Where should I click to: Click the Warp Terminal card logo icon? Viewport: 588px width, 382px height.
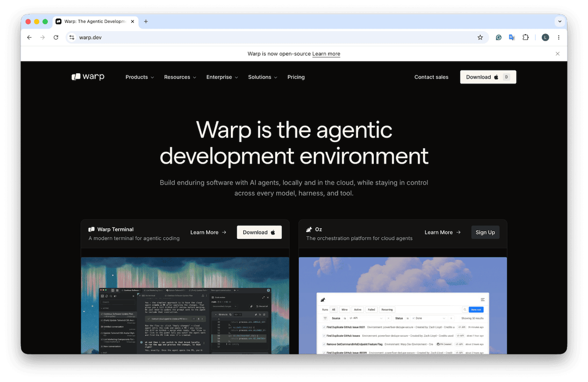(92, 229)
